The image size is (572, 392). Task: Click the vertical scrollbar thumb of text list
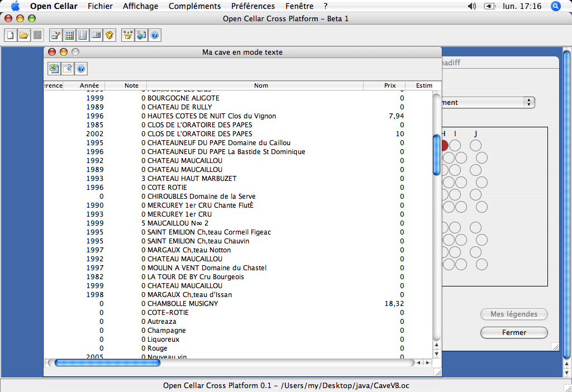coord(436,155)
